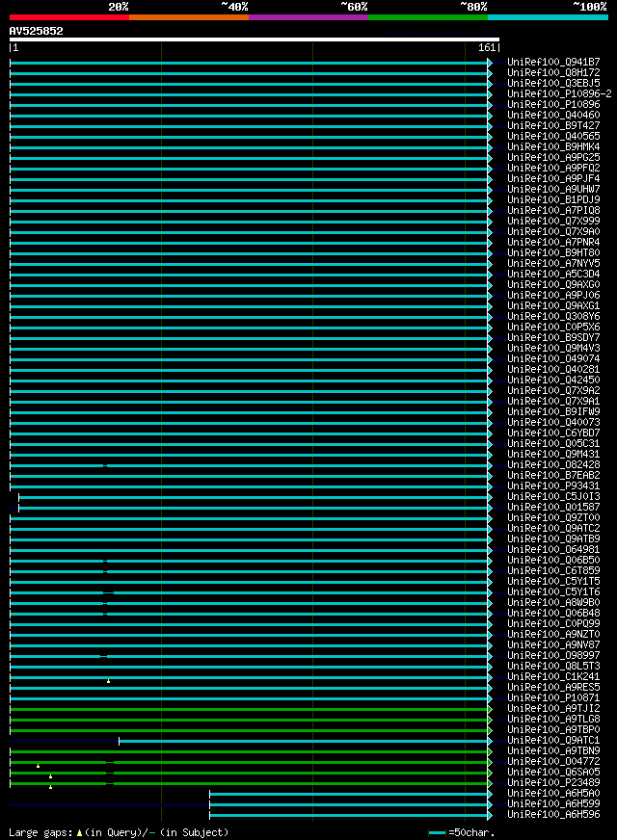The image size is (617, 840).
Task: Click arrowhead ending the Q05C31 alignment bar
Action: tap(490, 444)
